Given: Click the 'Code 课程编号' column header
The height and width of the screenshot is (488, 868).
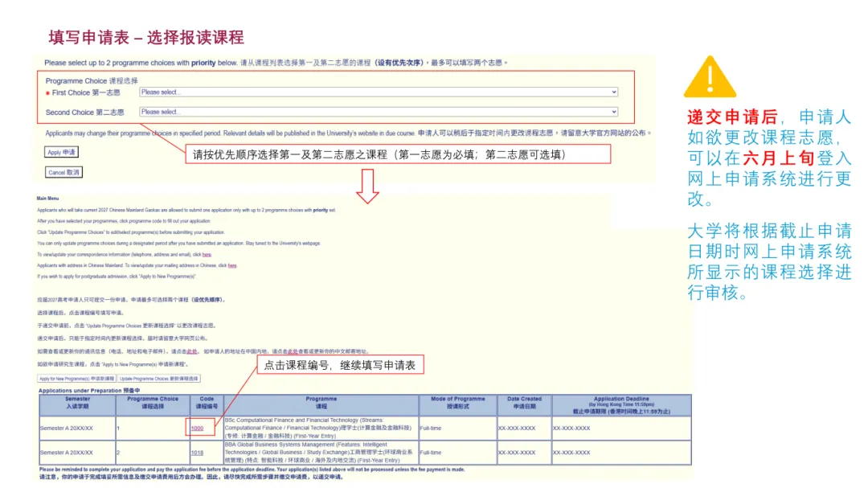Looking at the screenshot, I should pos(207,405).
